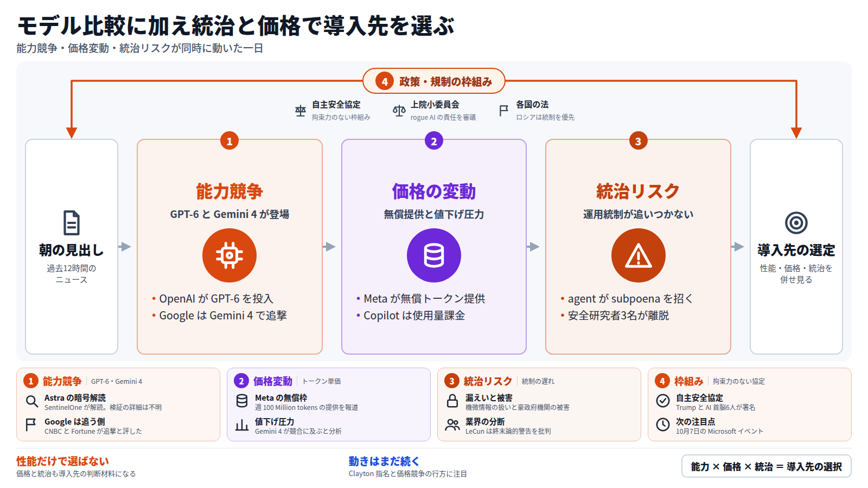Viewport: 868px width, 488px height.
Task: Click the flag icon beside Google は追う側
Action: coord(31,425)
